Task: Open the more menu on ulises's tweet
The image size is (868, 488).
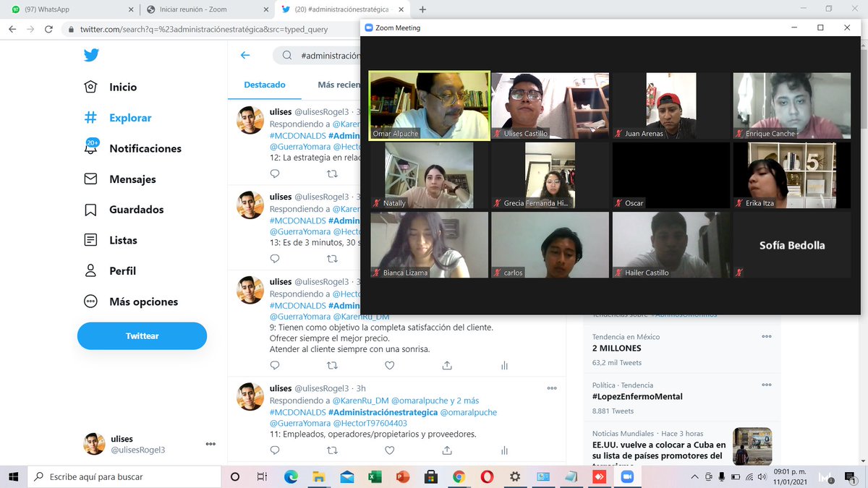Action: 552,388
